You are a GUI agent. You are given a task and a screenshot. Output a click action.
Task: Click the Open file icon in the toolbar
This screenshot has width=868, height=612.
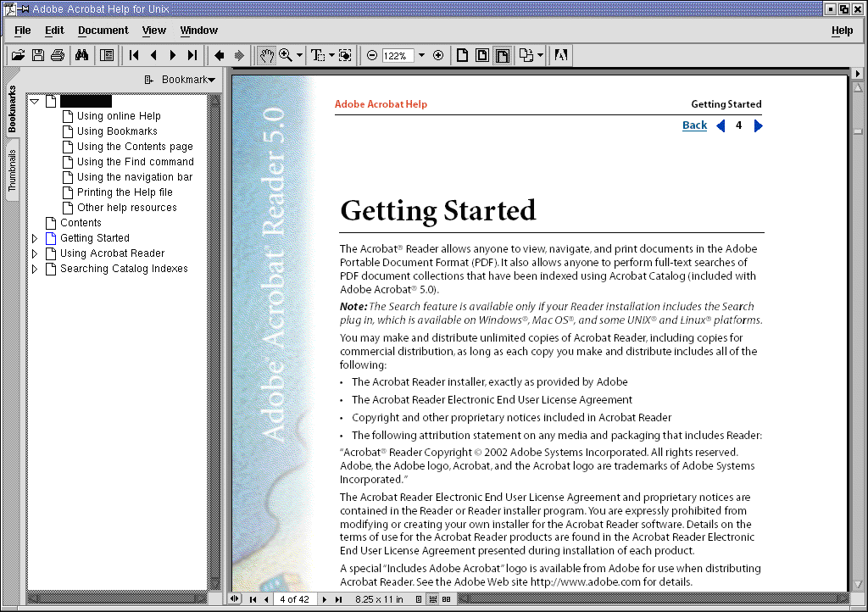[19, 55]
